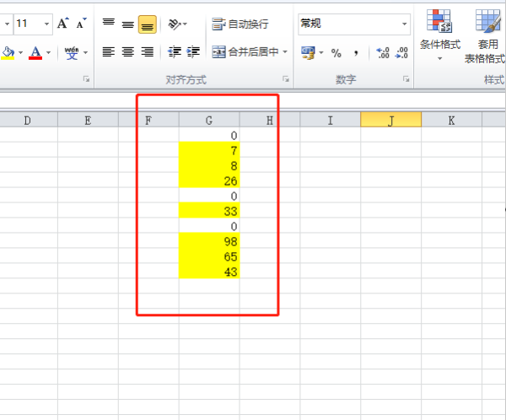Open 套用表格格式 table format gallery

486,36
